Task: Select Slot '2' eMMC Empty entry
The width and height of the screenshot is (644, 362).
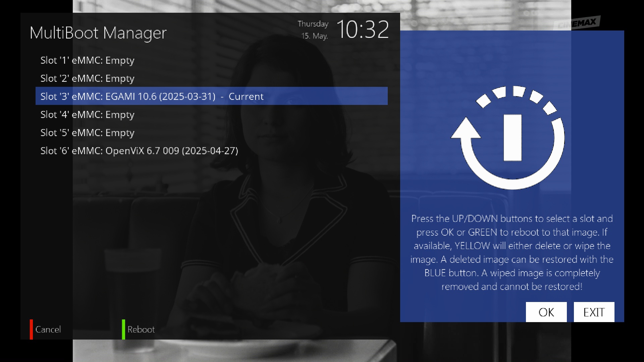Action: click(87, 78)
